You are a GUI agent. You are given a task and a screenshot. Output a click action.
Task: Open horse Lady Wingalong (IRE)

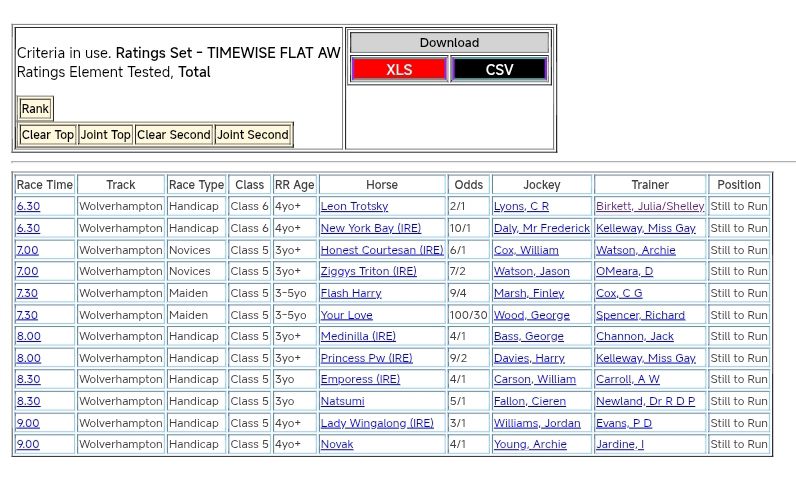(x=377, y=423)
